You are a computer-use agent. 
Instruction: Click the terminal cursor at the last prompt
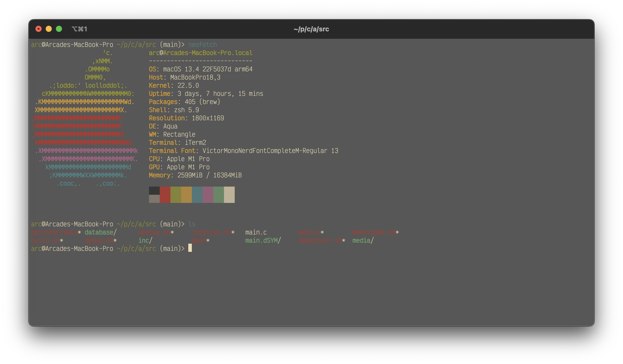pos(190,248)
